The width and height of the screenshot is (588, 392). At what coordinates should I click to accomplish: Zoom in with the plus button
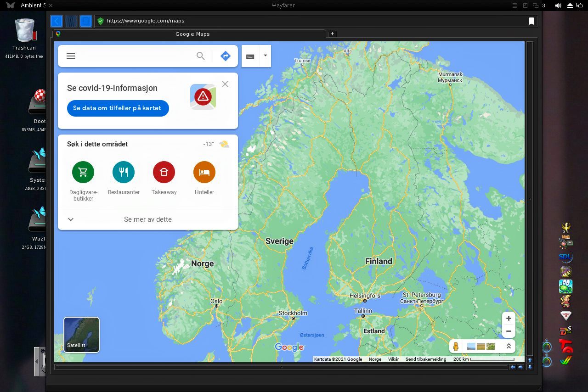point(509,319)
